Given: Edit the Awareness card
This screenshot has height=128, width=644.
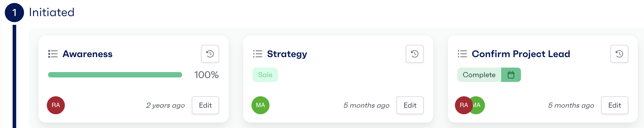Looking at the screenshot, I should tap(205, 105).
